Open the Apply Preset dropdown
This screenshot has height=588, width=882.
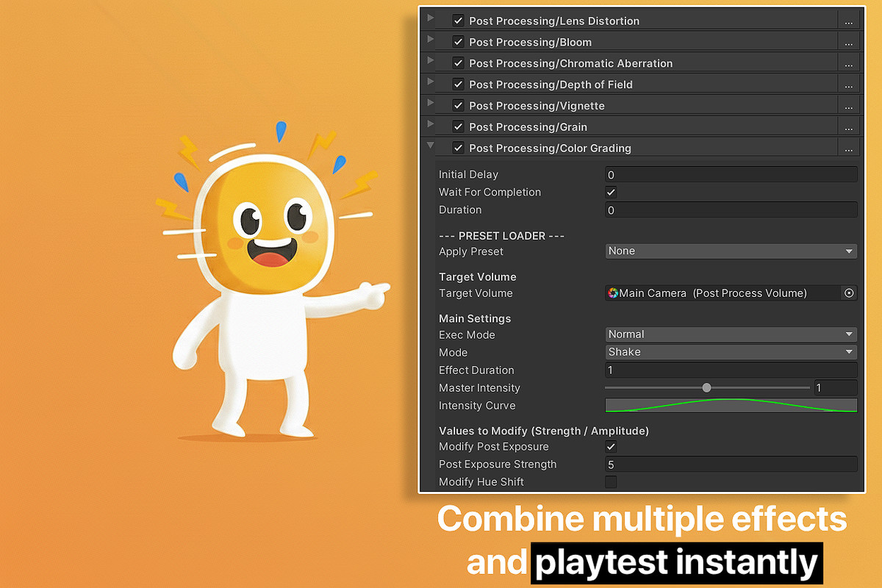coord(731,251)
